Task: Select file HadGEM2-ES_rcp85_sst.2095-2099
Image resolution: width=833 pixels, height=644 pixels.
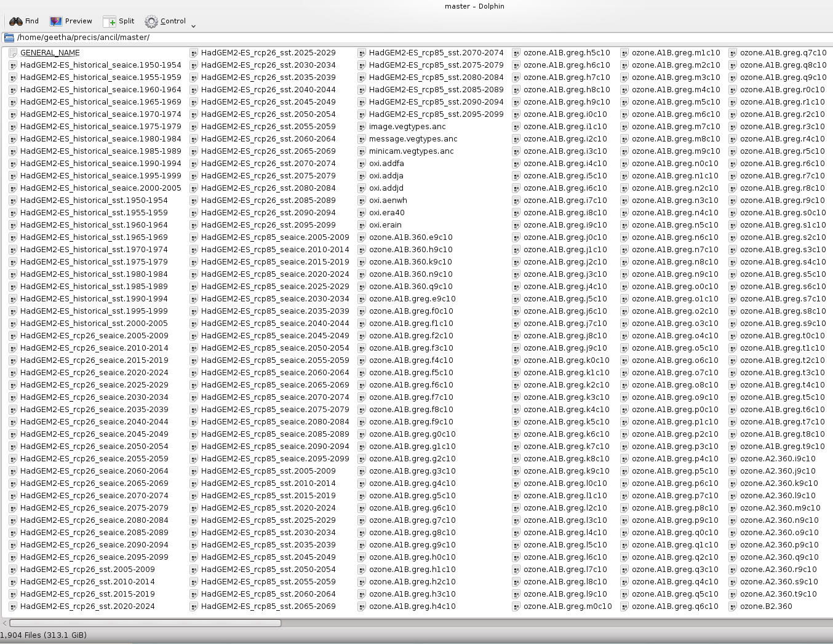Action: [x=436, y=114]
